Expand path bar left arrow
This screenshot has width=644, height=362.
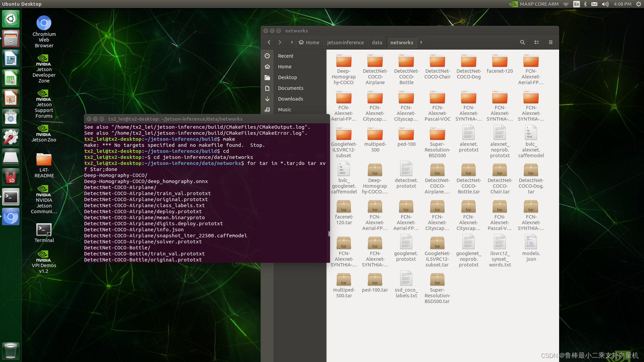click(x=291, y=42)
